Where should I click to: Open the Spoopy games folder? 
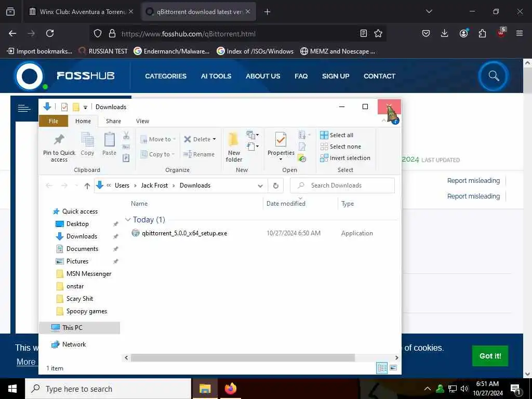(87, 311)
